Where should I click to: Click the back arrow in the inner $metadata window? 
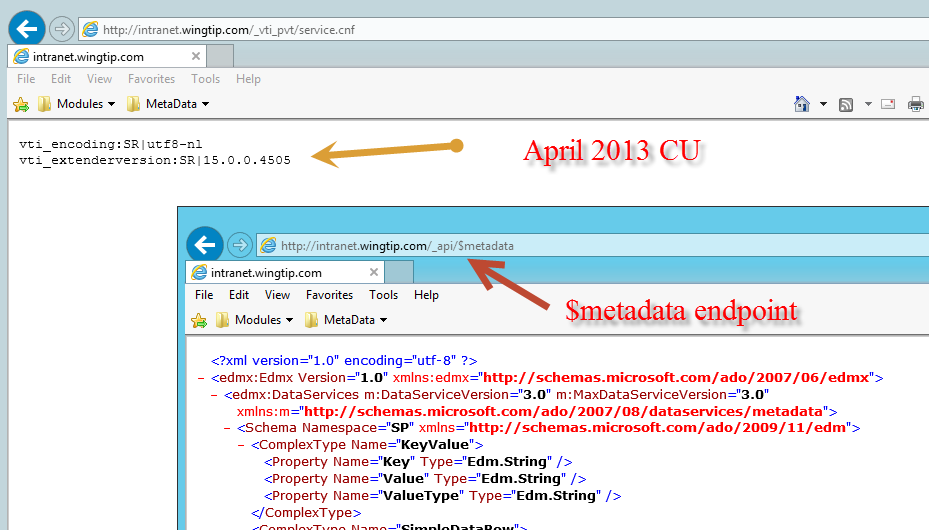click(x=205, y=245)
